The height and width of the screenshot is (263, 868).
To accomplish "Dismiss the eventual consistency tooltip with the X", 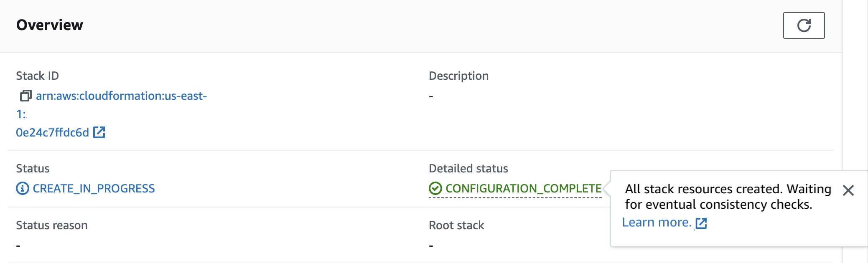I will tap(848, 191).
